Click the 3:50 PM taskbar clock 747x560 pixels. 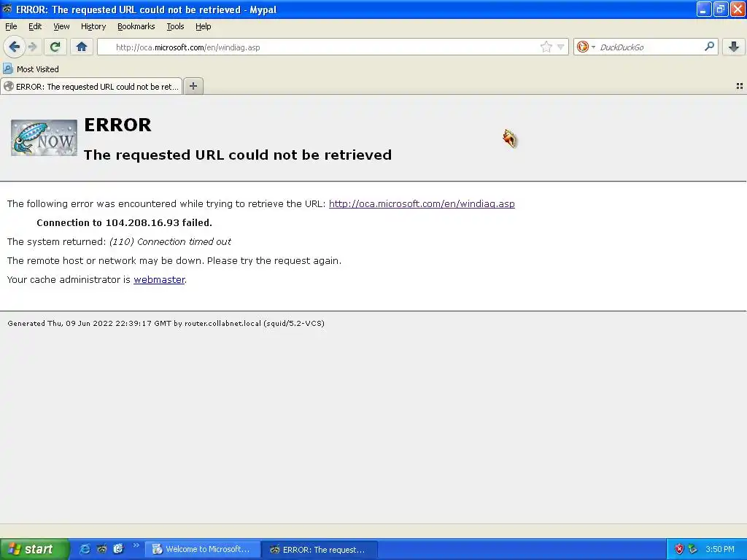tap(720, 549)
